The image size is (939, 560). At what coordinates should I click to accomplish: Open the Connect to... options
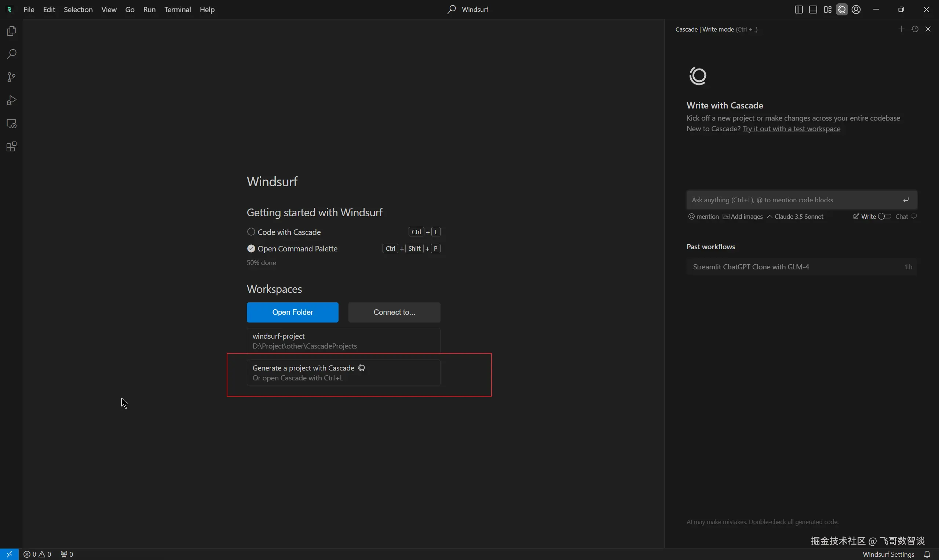tap(394, 312)
